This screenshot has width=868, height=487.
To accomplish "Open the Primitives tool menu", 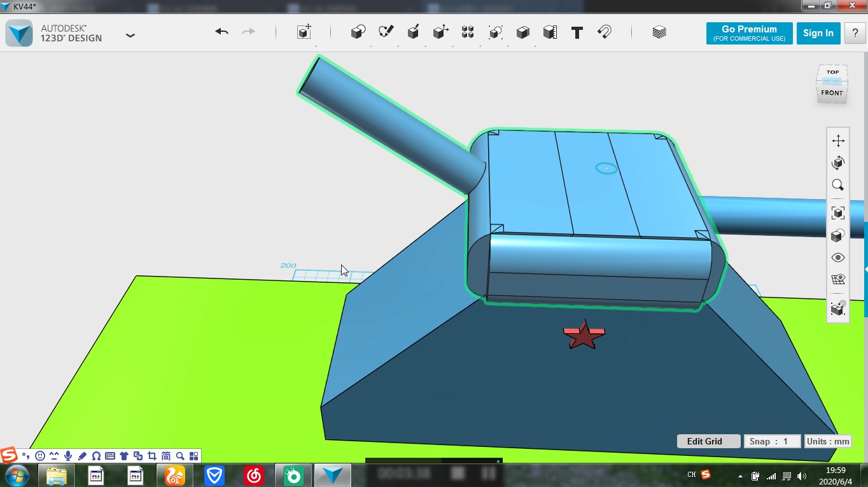I will [358, 32].
